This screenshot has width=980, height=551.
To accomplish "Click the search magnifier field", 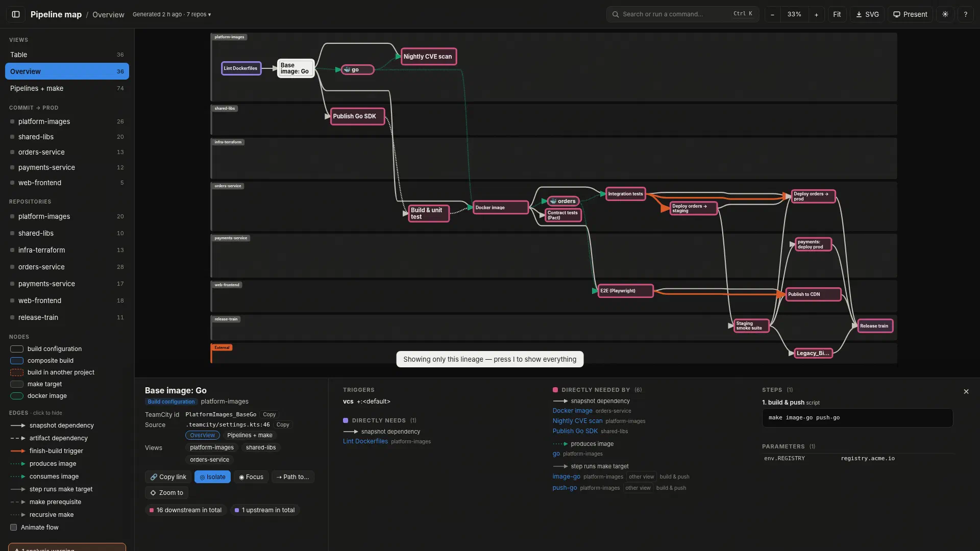I will tap(682, 14).
